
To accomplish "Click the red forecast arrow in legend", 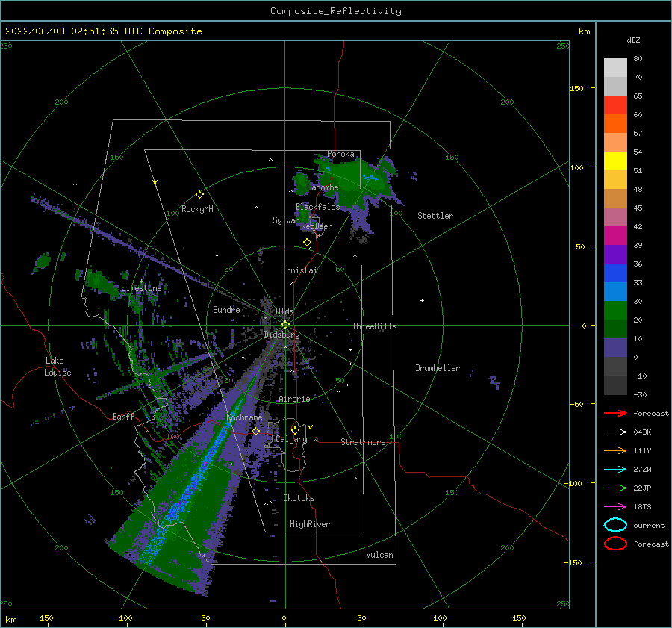I will [615, 413].
